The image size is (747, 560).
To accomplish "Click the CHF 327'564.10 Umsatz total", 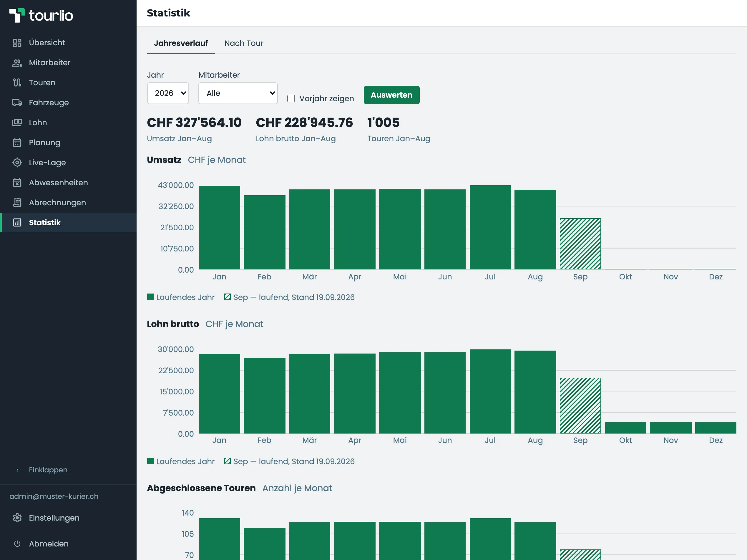I will (194, 123).
